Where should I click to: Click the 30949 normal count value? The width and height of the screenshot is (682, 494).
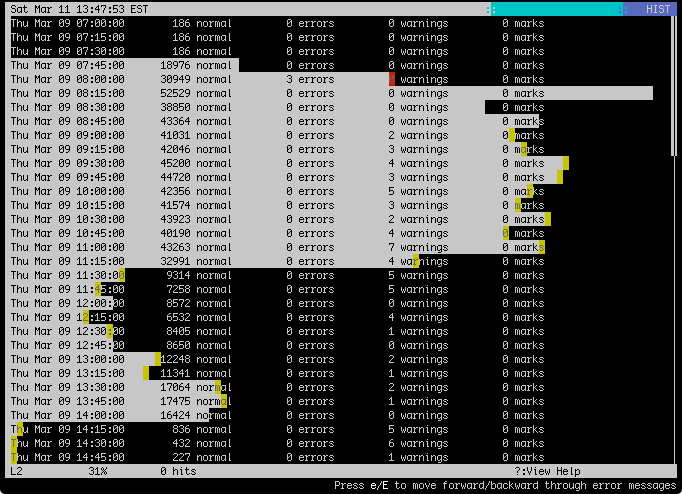174,79
